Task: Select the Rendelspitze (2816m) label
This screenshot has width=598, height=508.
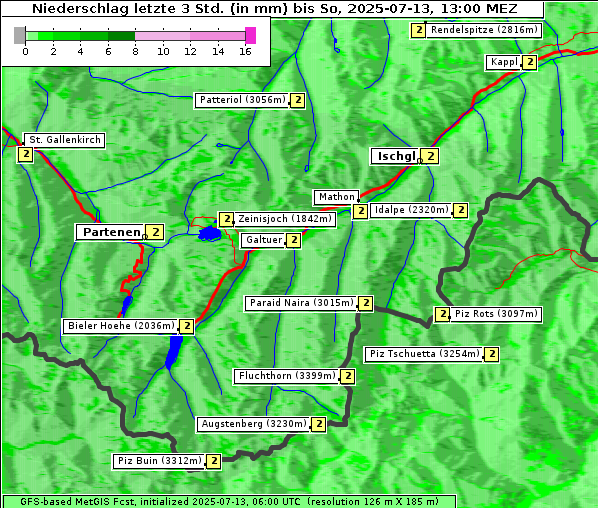Action: pyautogui.click(x=484, y=30)
